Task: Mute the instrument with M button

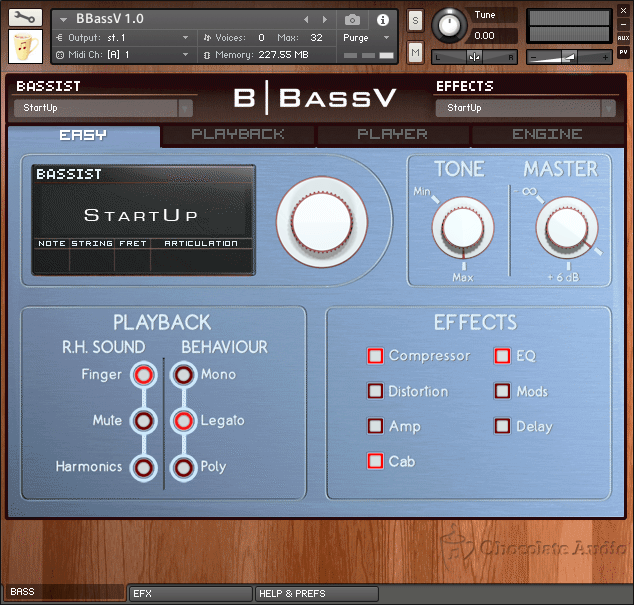Action: tap(415, 53)
